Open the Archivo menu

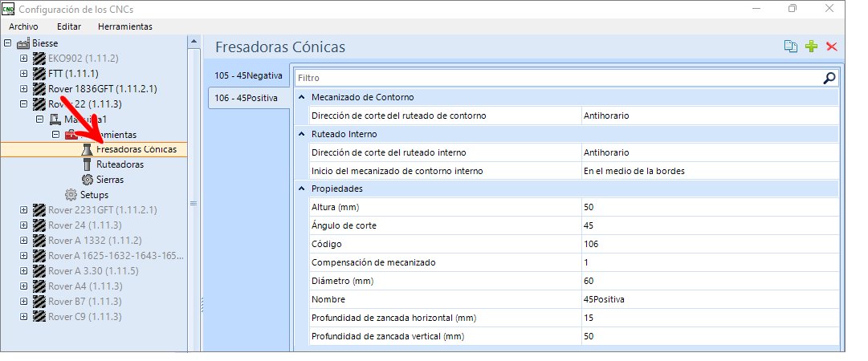23,26
